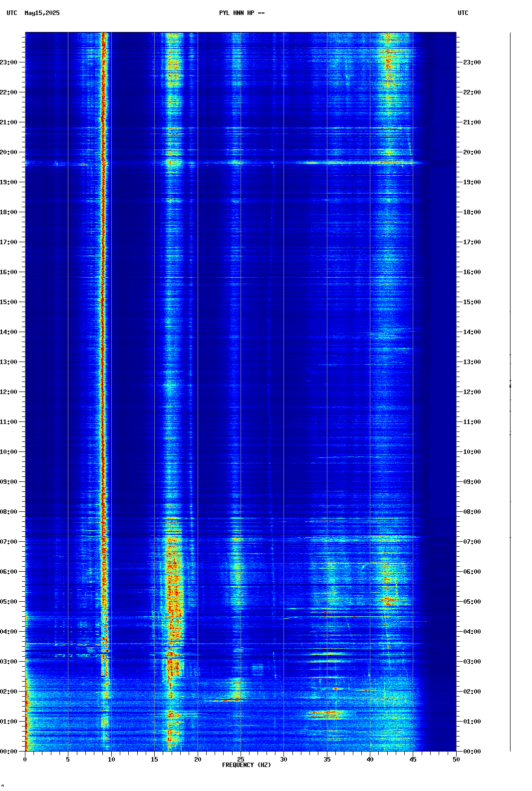Screen dimensions: 532x791
Task: Click '19:00' on the left time axis
Action: 9,182
